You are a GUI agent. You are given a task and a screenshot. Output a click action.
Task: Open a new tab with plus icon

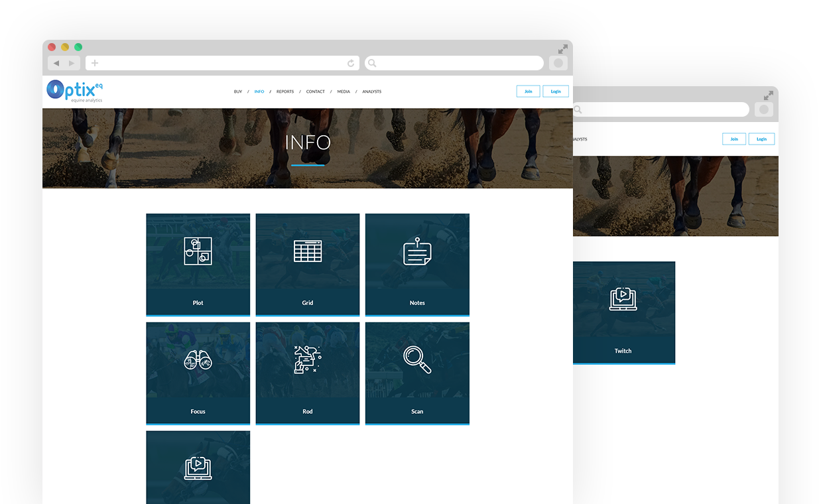[x=95, y=63]
